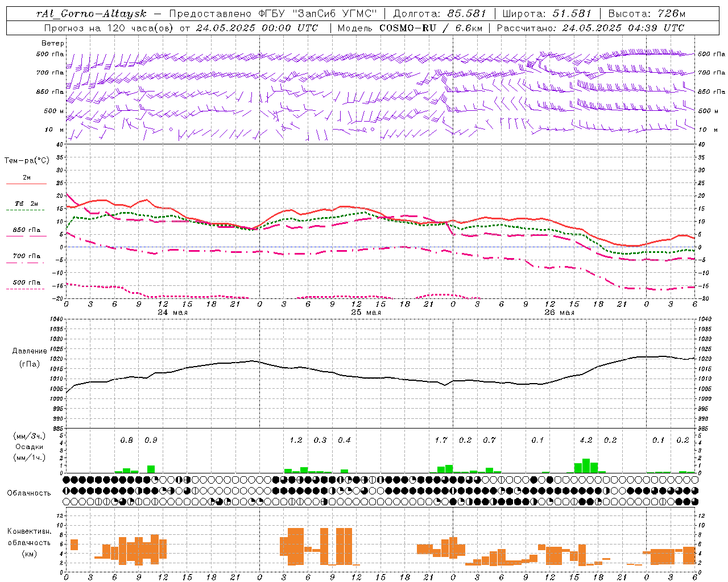Select the Долгота: 85.581 longitude value
The height and width of the screenshot is (582, 728).
tap(440, 14)
